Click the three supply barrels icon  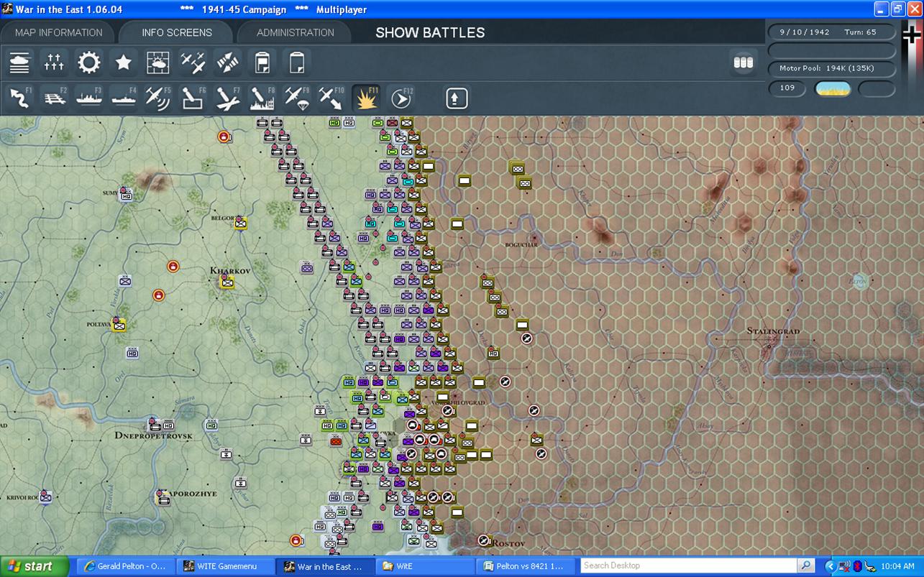[x=743, y=63]
